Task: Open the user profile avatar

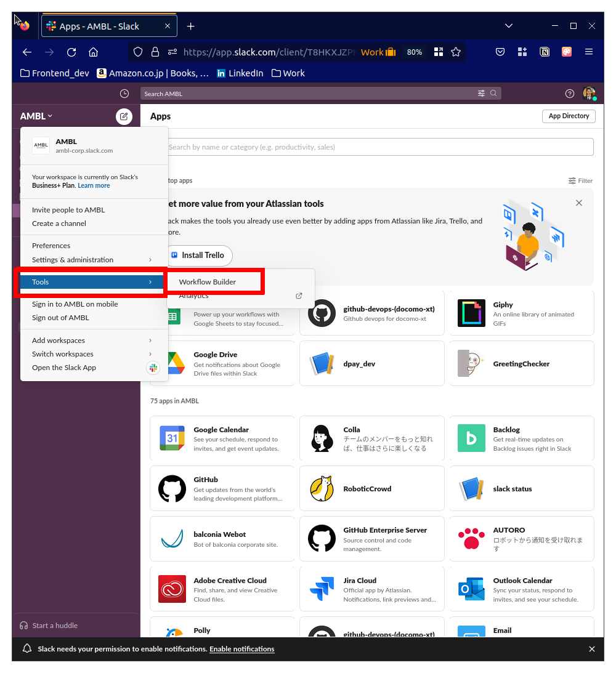Action: pyautogui.click(x=589, y=93)
